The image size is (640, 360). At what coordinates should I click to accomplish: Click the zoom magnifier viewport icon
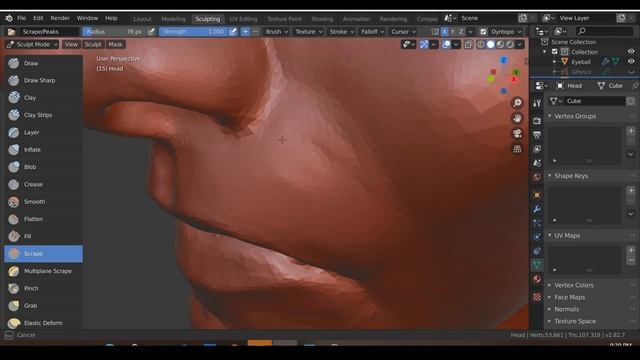(x=517, y=102)
